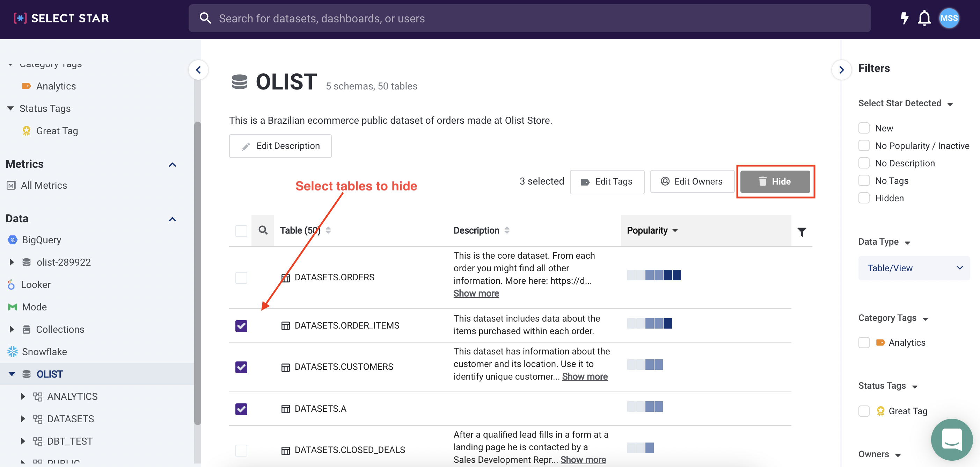Collapse the left sidebar with the arrow button
Viewport: 980px width, 467px height.
pos(198,70)
